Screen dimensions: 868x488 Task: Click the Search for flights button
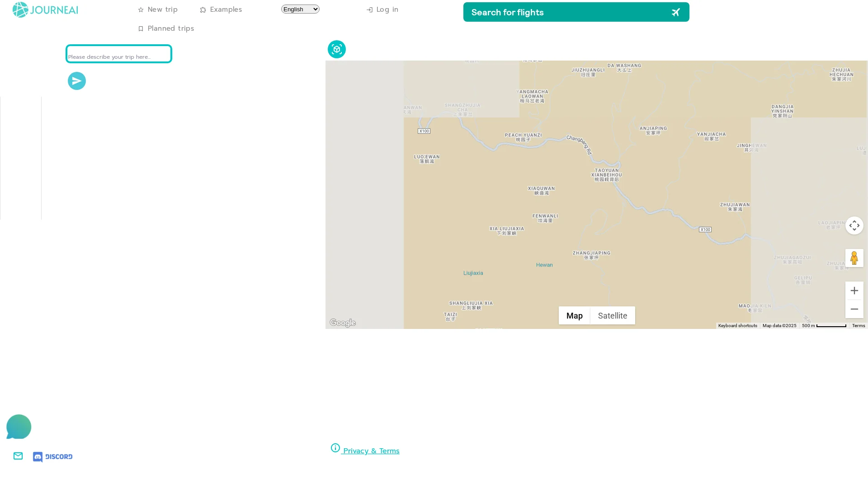pos(576,12)
